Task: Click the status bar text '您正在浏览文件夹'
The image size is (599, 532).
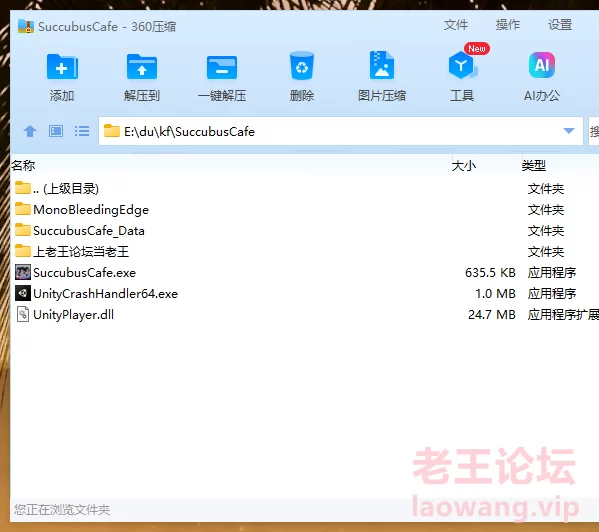Action: [62, 509]
